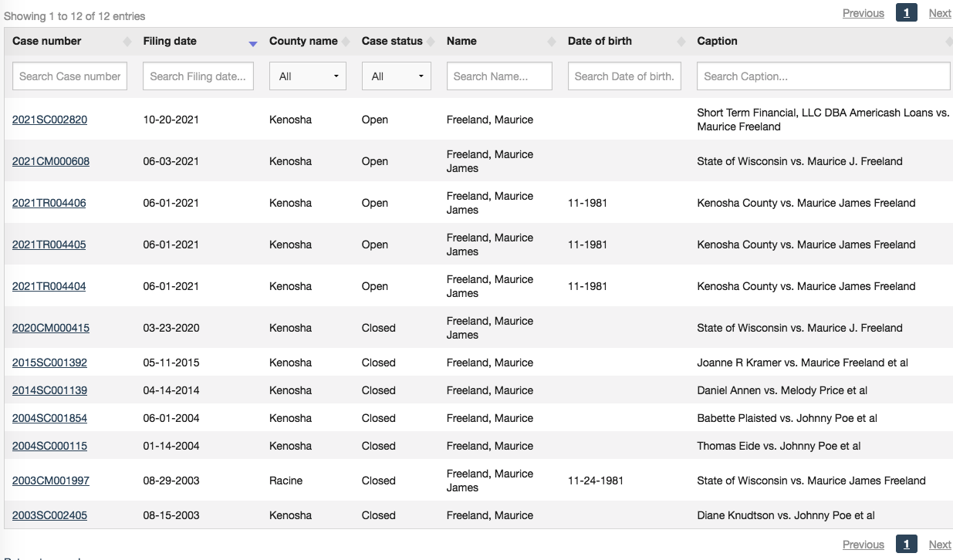Select page 1 in top pagination
Viewport: 953px width, 560px height.
(x=907, y=12)
